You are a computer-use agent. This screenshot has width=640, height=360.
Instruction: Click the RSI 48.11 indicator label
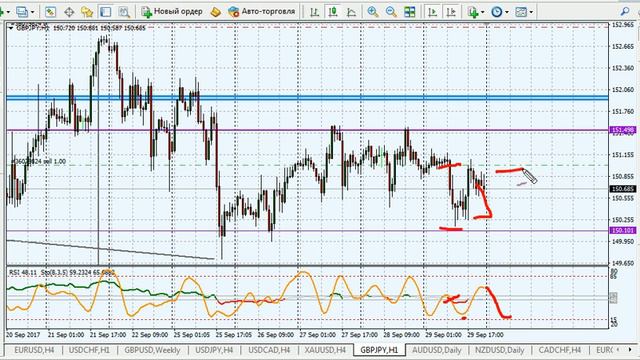click(23, 272)
